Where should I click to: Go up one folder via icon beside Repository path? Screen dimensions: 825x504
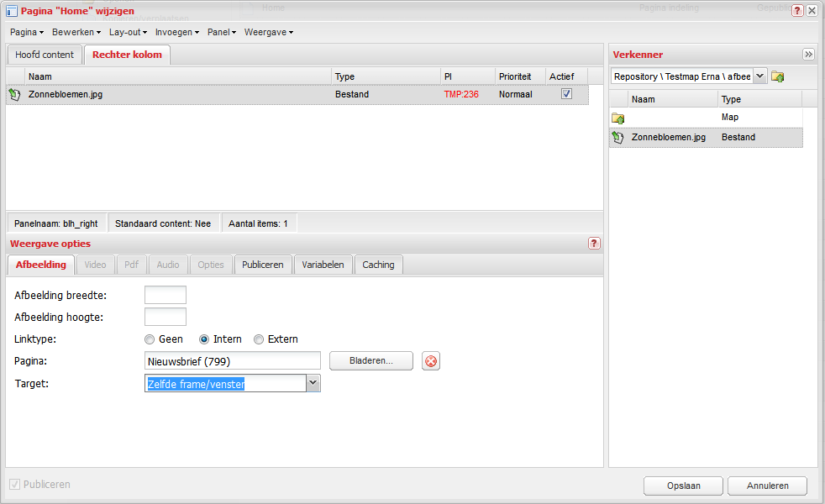pos(778,76)
